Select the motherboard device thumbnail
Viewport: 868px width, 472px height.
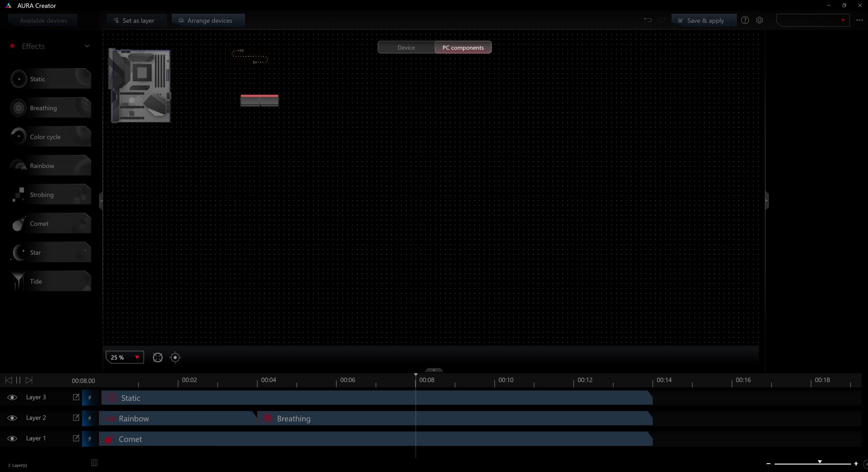140,85
